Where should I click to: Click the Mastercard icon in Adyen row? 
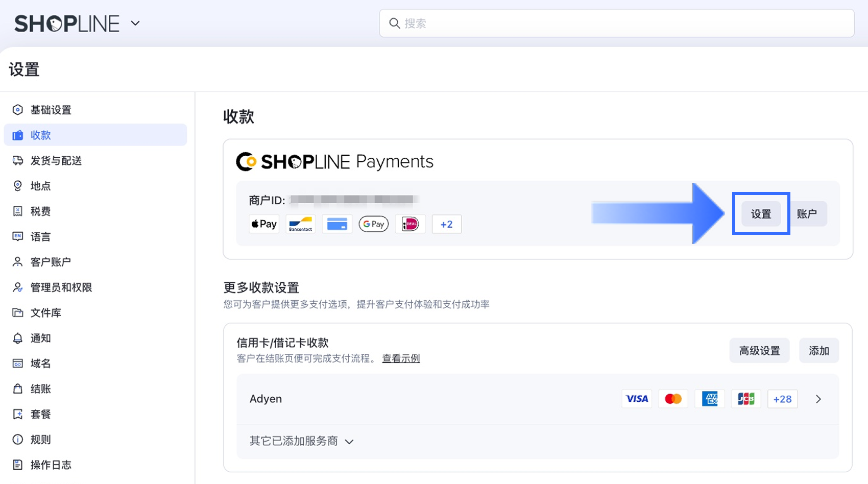pyautogui.click(x=673, y=399)
